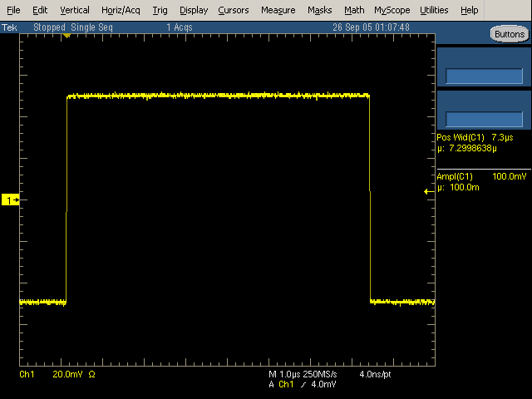Click the yellow trigger level arrow marker

[428, 191]
